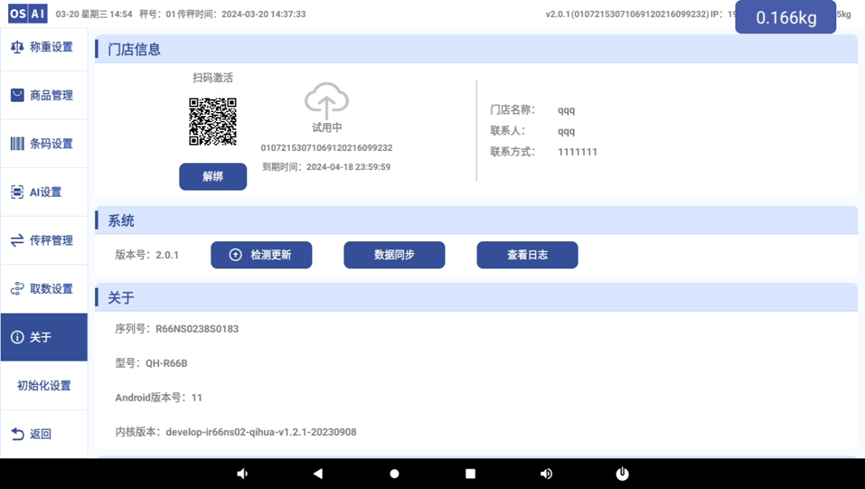The height and width of the screenshot is (489, 865).
Task: Select 关于 in the sidebar
Action: click(x=43, y=337)
